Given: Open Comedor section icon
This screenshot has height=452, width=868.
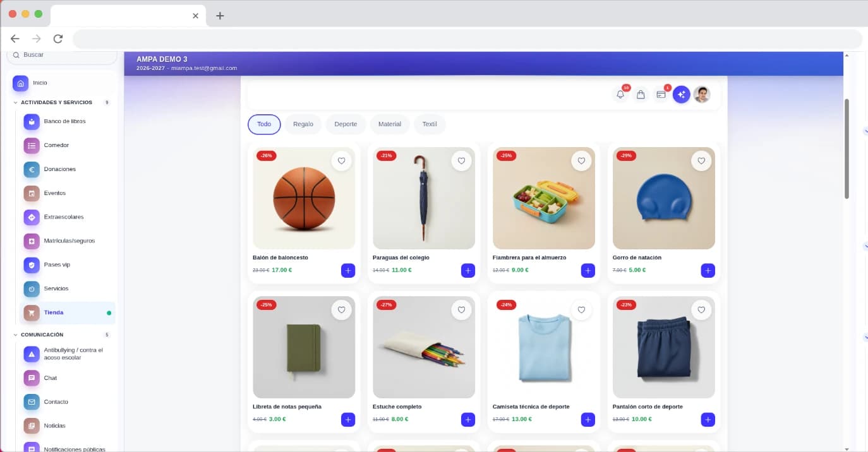Looking at the screenshot, I should pyautogui.click(x=32, y=145).
